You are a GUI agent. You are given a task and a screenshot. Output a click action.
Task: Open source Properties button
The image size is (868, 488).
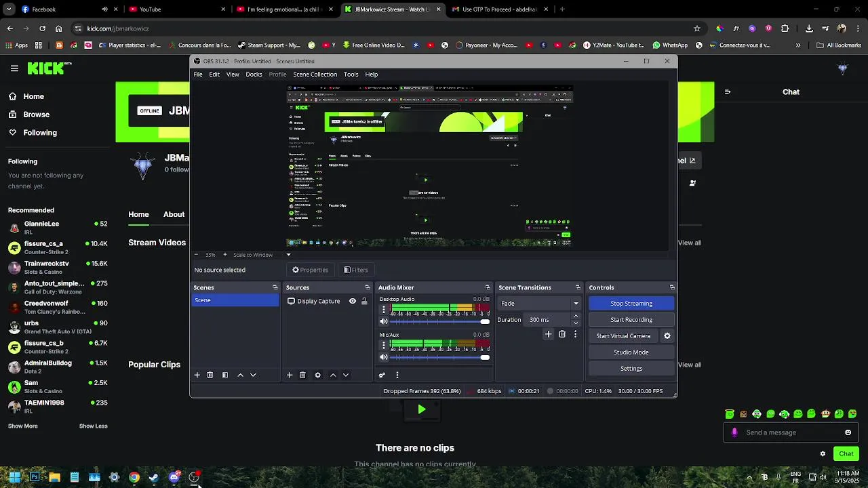point(310,270)
